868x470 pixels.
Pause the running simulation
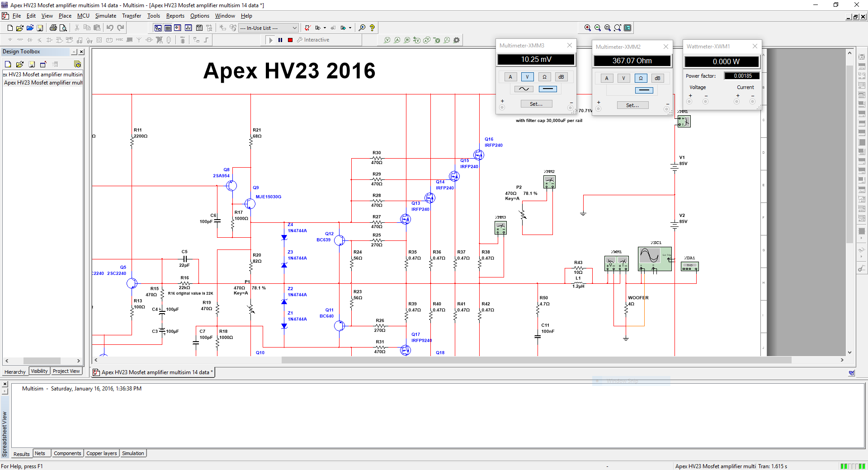click(x=280, y=40)
